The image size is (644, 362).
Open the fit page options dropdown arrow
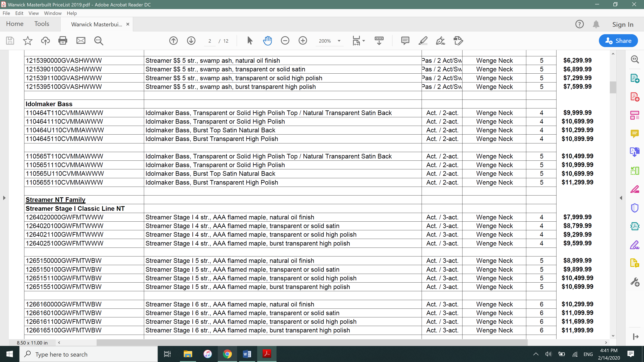coord(364,41)
